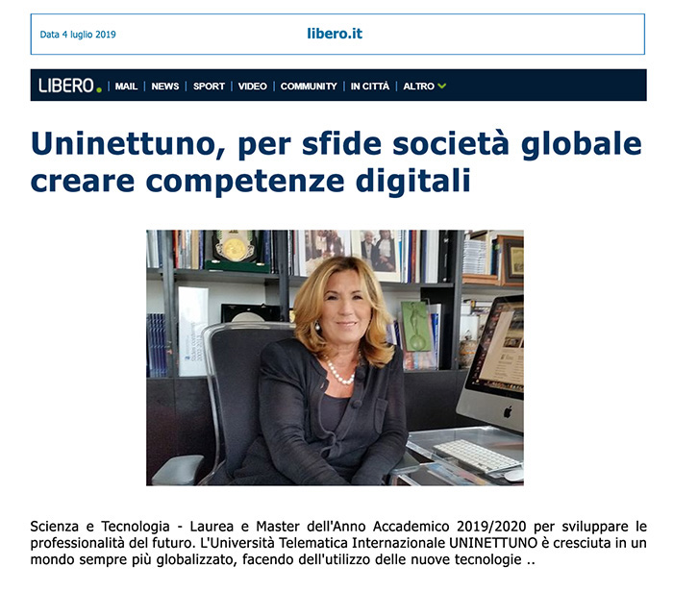Click the green dot after LIBERO
The height and width of the screenshot is (616, 673).
pyautogui.click(x=99, y=89)
